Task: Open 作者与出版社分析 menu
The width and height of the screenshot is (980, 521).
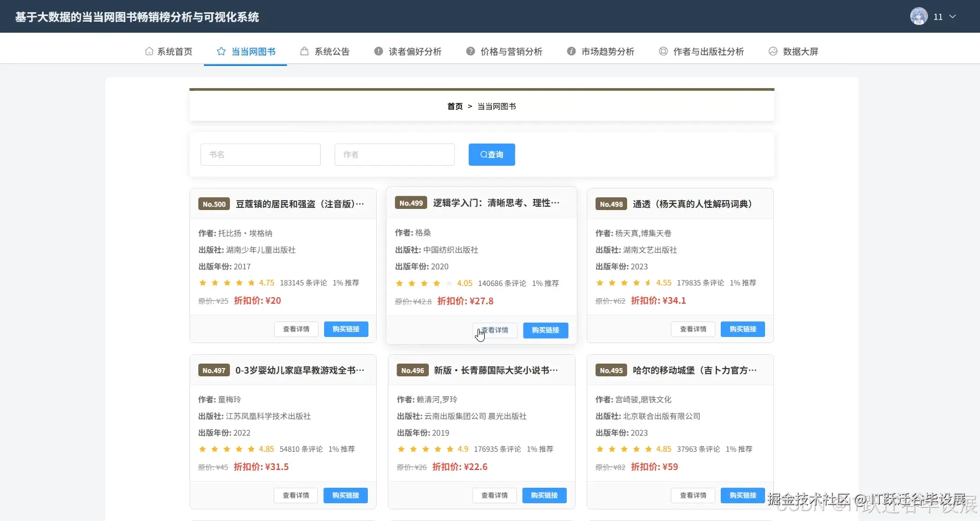Action: [701, 51]
